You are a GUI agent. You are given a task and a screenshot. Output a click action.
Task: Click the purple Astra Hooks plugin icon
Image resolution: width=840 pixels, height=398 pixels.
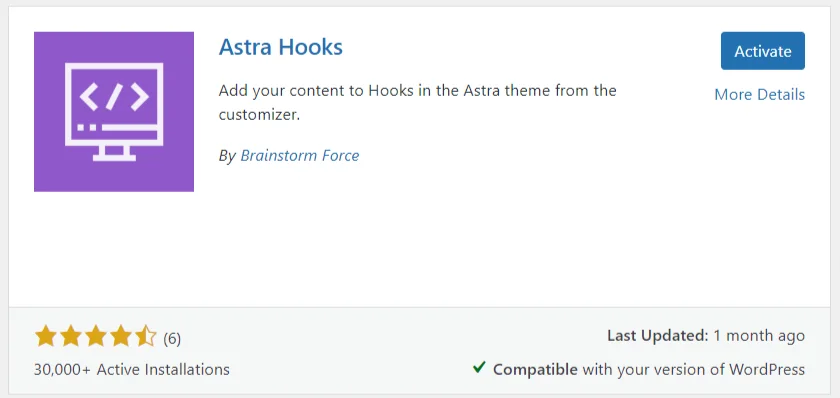pyautogui.click(x=114, y=111)
